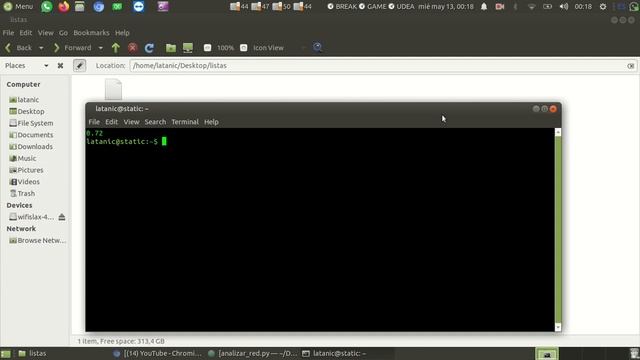Image resolution: width=640 pixels, height=360 pixels.
Task: Launch TeamViewer from the top panel
Action: pos(139,7)
